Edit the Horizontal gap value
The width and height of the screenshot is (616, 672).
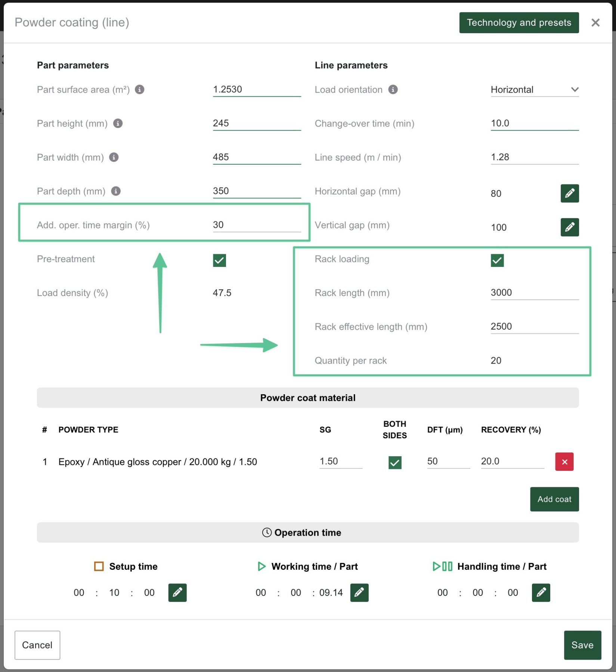[569, 193]
